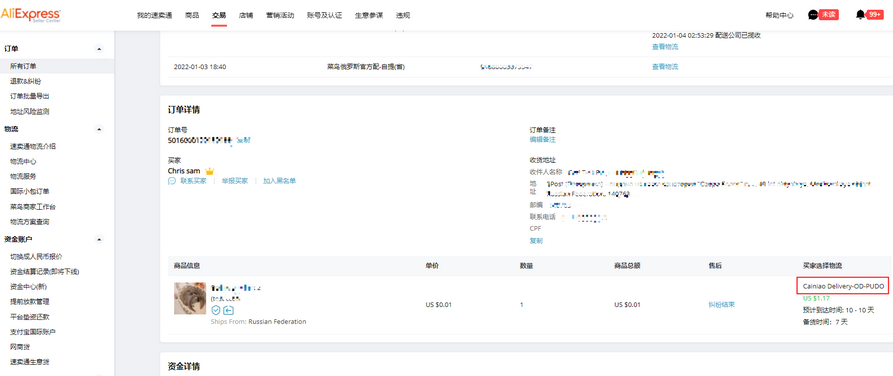Click the 未读 unread badge
Image resolution: width=893 pixels, height=376 pixels.
pos(829,15)
